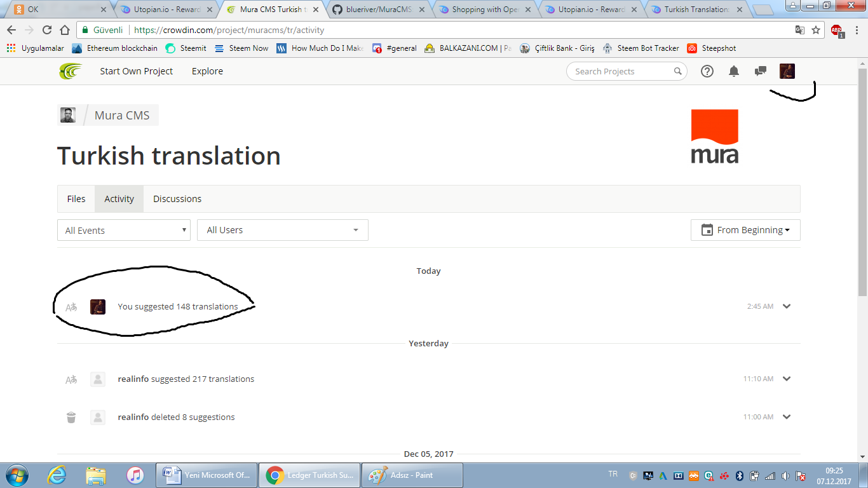Click the TR language indicator
The image size is (868, 488).
(613, 474)
